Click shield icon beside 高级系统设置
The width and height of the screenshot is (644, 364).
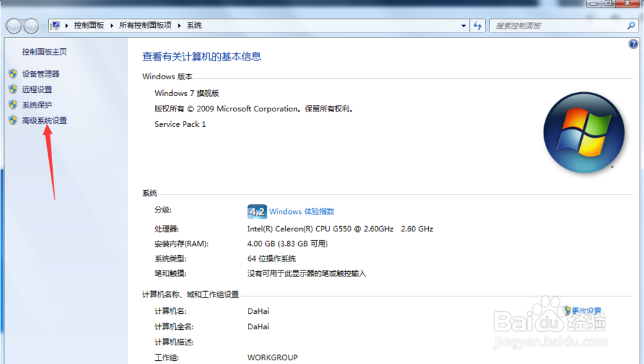click(x=13, y=120)
